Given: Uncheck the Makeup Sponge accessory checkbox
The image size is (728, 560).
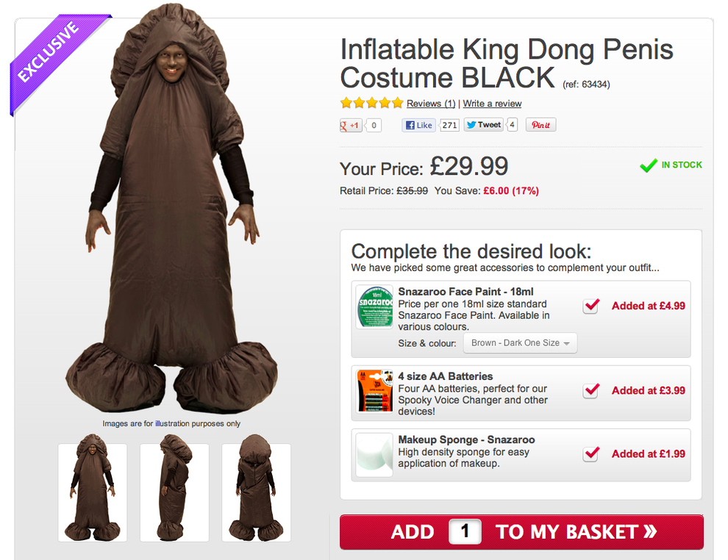Looking at the screenshot, I should pos(590,454).
